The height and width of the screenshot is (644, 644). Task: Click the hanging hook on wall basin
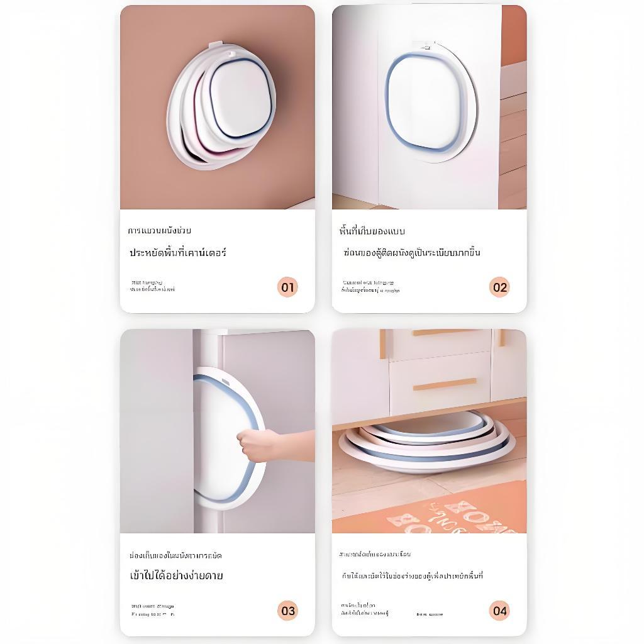click(x=222, y=46)
